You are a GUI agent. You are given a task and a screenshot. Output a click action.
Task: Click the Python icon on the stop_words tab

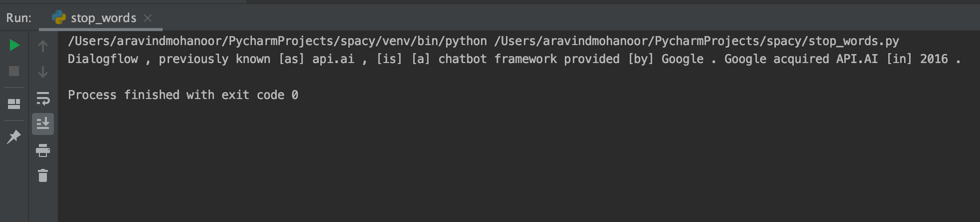point(59,18)
